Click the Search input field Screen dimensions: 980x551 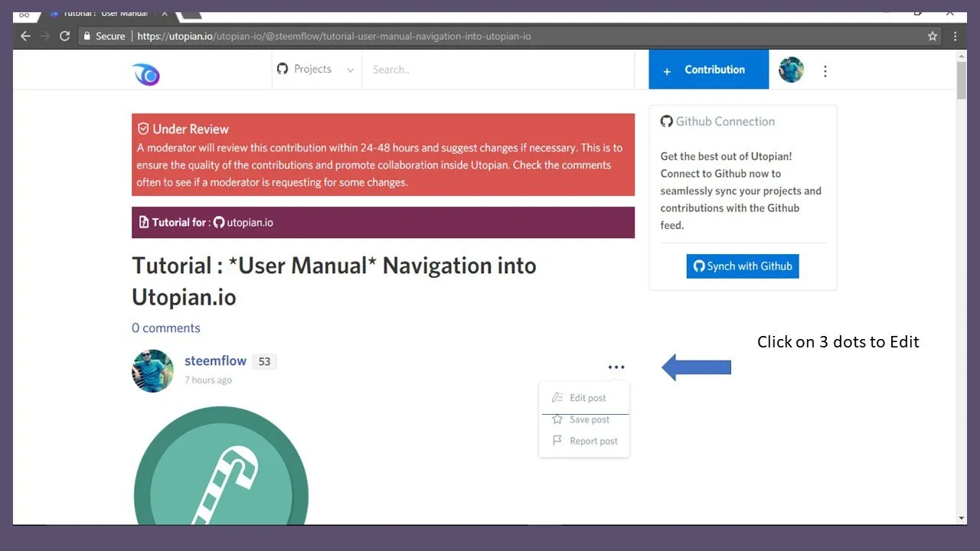[x=498, y=70]
